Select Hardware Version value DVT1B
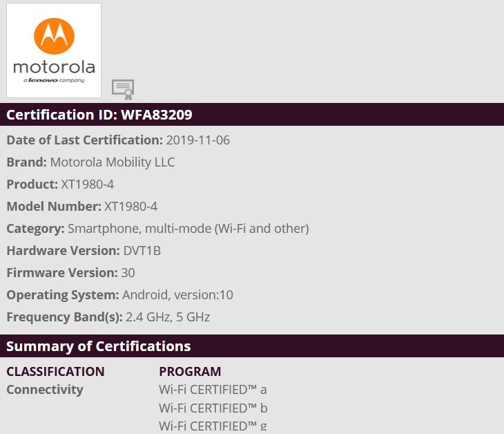The height and width of the screenshot is (434, 504). 142,251
